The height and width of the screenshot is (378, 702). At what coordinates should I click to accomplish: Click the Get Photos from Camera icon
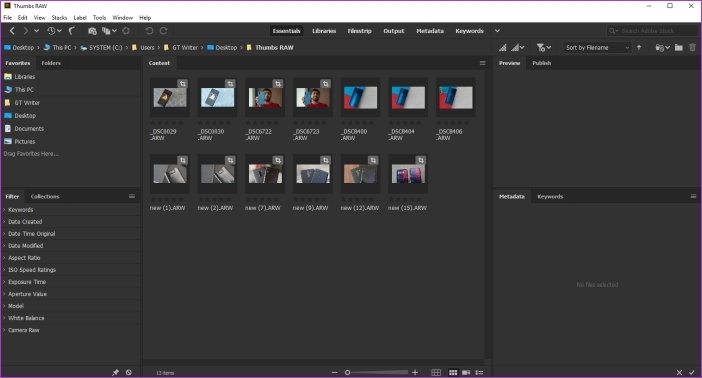click(92, 31)
